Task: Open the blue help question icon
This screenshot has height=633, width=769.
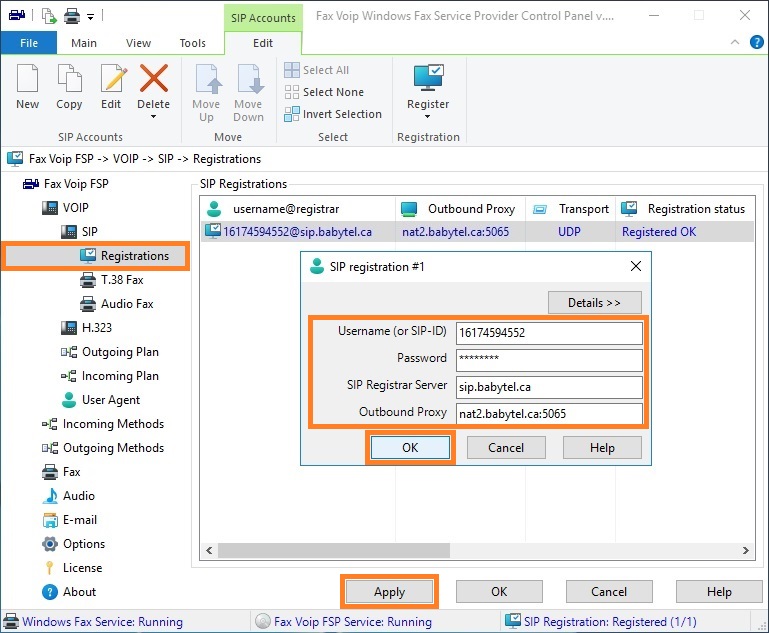Action: [x=756, y=42]
